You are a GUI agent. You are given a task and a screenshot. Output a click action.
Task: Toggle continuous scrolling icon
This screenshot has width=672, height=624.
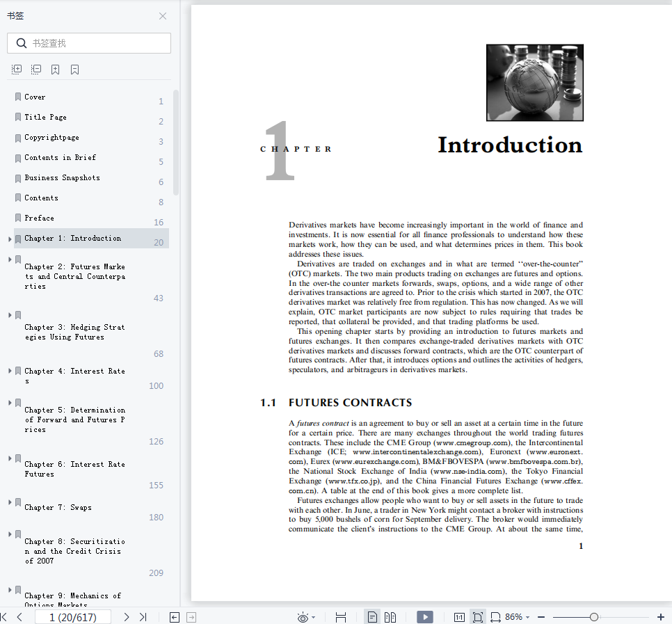(x=341, y=617)
